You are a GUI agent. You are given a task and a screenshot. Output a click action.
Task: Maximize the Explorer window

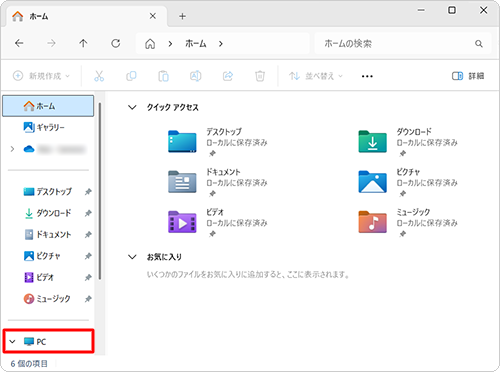[452, 10]
